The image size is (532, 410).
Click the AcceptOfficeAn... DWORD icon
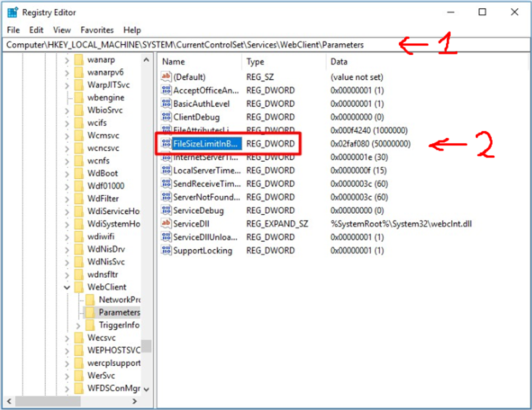coord(166,90)
